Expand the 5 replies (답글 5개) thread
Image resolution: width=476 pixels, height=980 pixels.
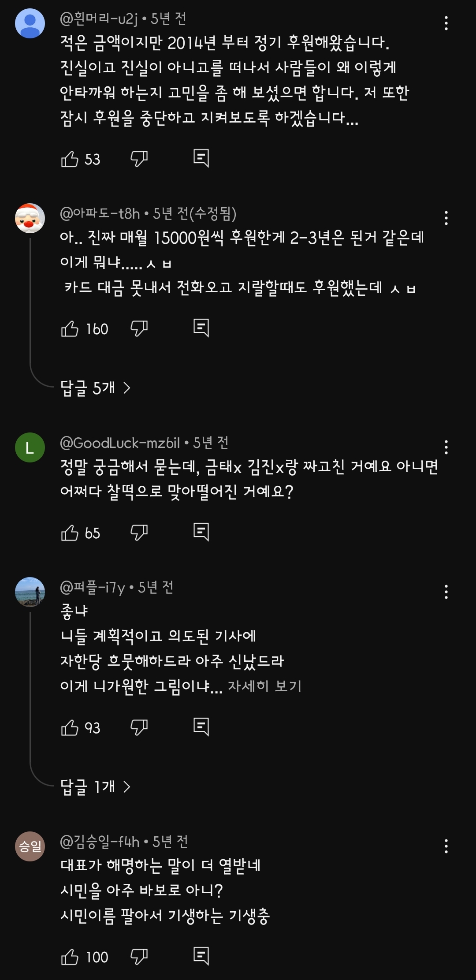point(95,388)
